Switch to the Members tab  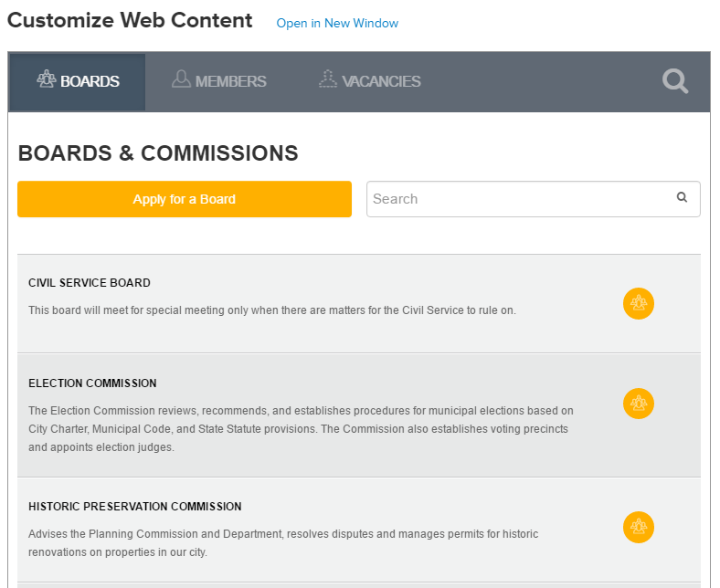(218, 81)
